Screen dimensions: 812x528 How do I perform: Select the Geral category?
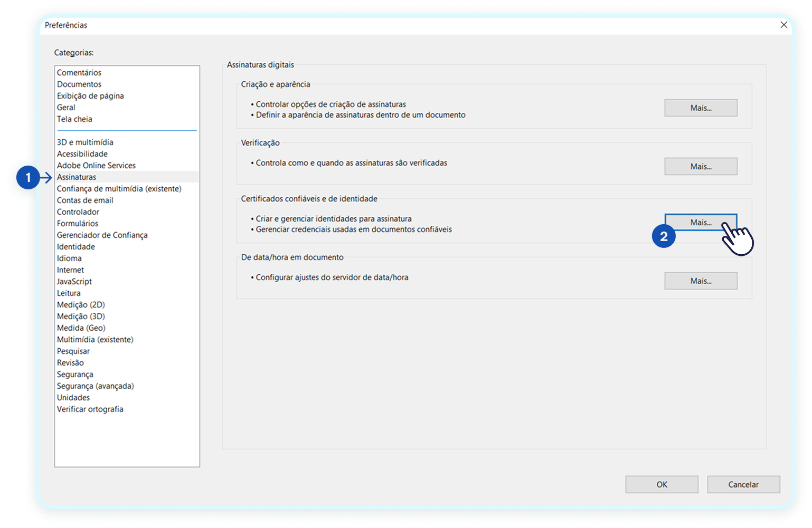coord(66,108)
